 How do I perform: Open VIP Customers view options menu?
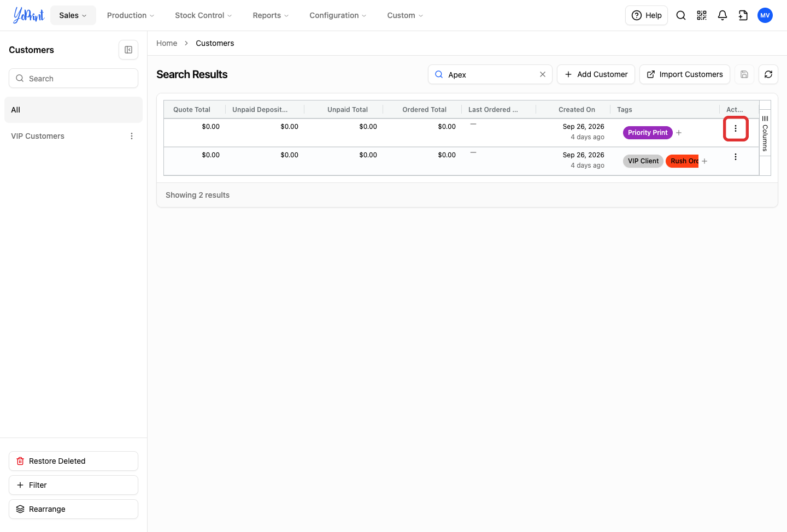point(132,136)
